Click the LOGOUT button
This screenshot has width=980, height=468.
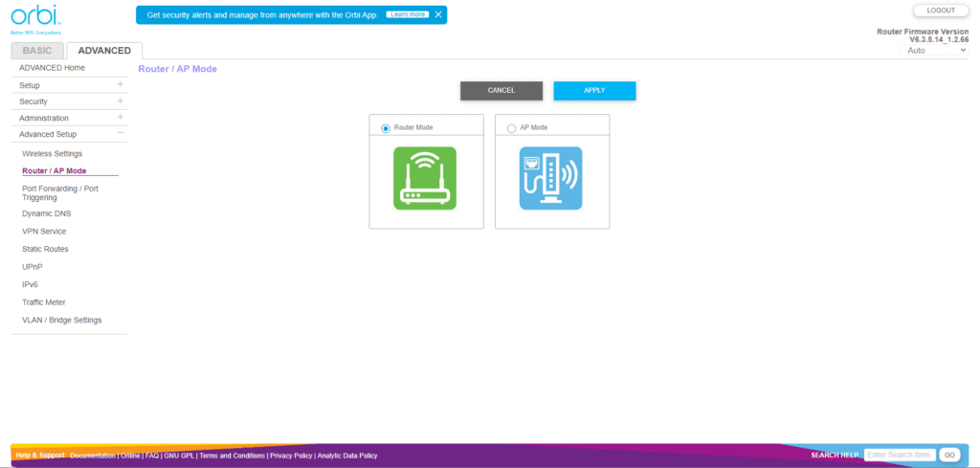point(941,11)
